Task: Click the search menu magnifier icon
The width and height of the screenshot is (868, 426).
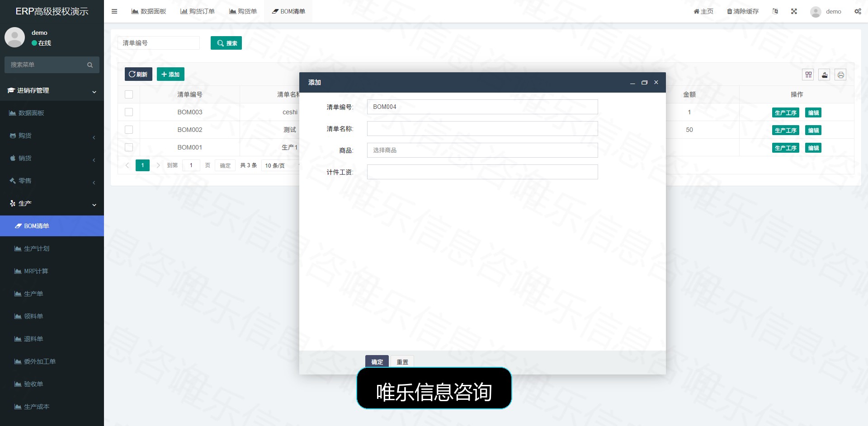Action: (90, 65)
